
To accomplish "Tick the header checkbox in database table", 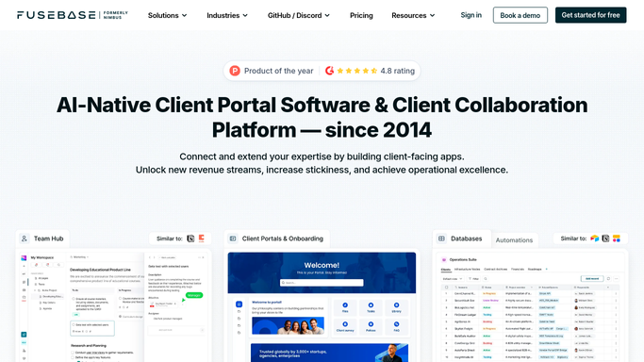I will (x=446, y=288).
